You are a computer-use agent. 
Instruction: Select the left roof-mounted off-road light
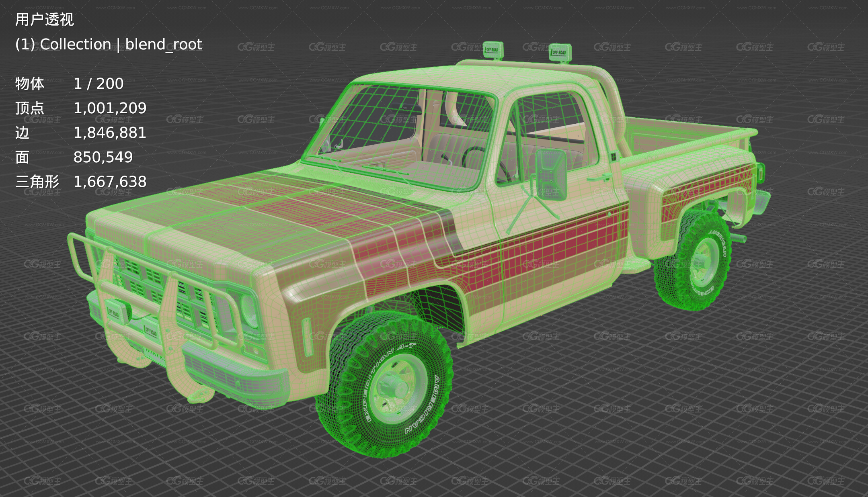coord(493,50)
